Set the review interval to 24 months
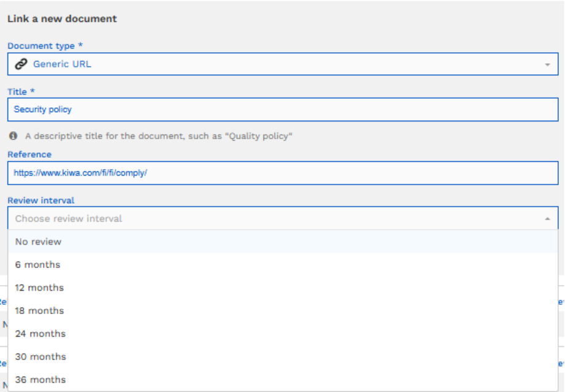 tap(40, 334)
